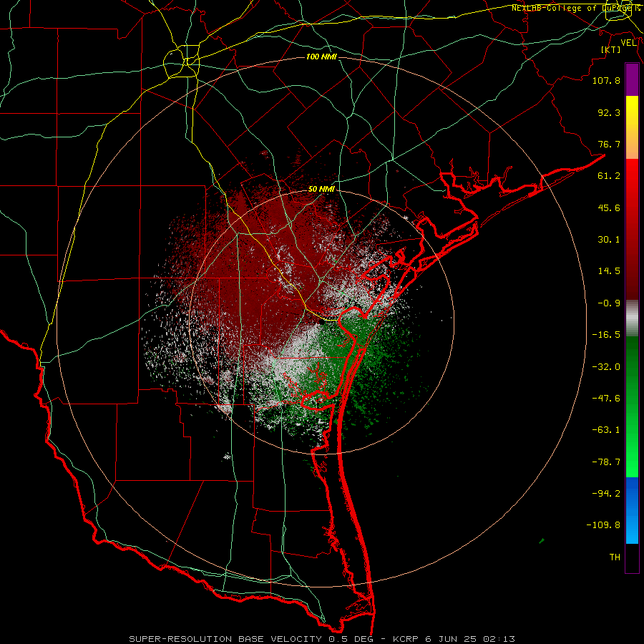Click the 100 NMI range ring label
644x644 pixels.
pos(321,57)
